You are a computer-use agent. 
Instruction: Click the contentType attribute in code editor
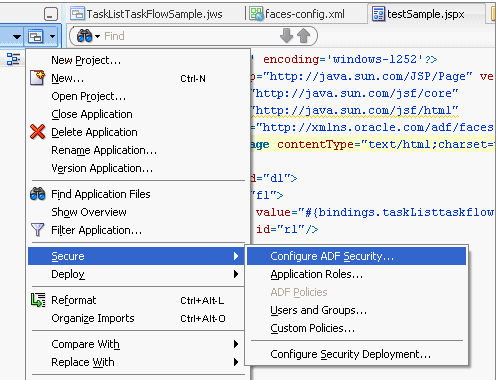[x=315, y=144]
